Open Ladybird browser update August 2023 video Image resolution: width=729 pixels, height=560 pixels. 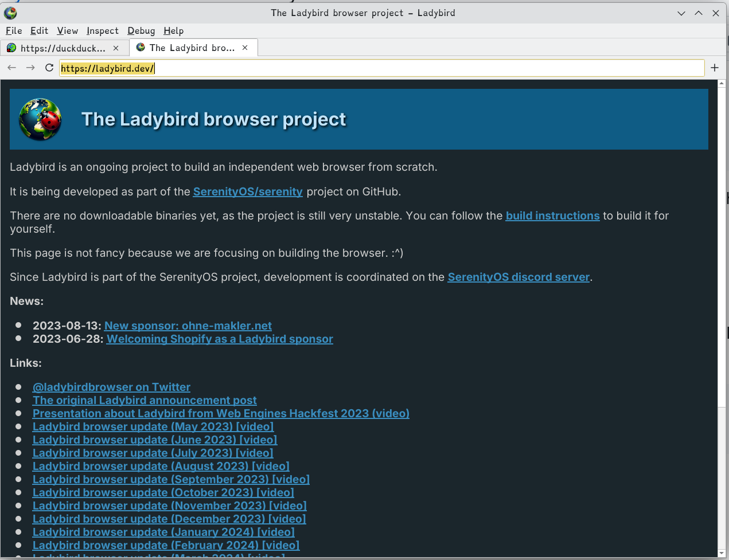[x=161, y=466]
